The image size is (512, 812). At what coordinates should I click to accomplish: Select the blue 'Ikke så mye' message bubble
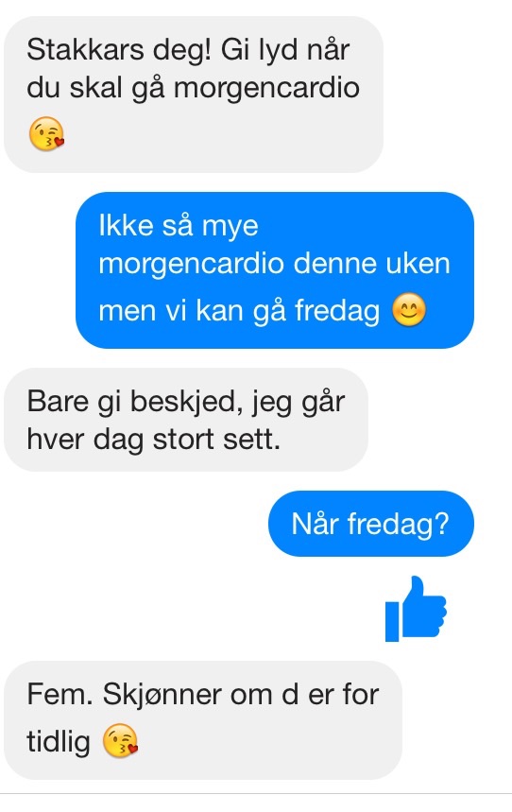275,270
